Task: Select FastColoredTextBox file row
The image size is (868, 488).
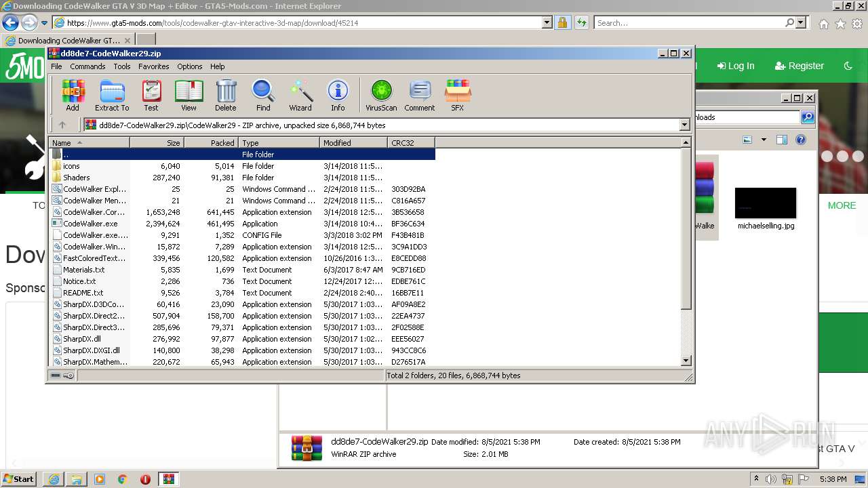Action: [x=242, y=258]
